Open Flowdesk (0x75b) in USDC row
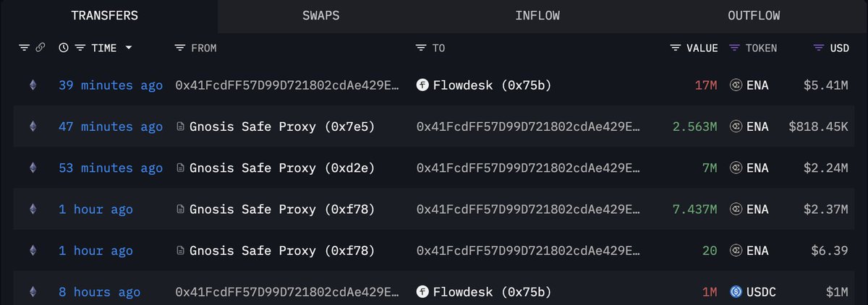Screen dimensions: 868x305 tap(492, 292)
